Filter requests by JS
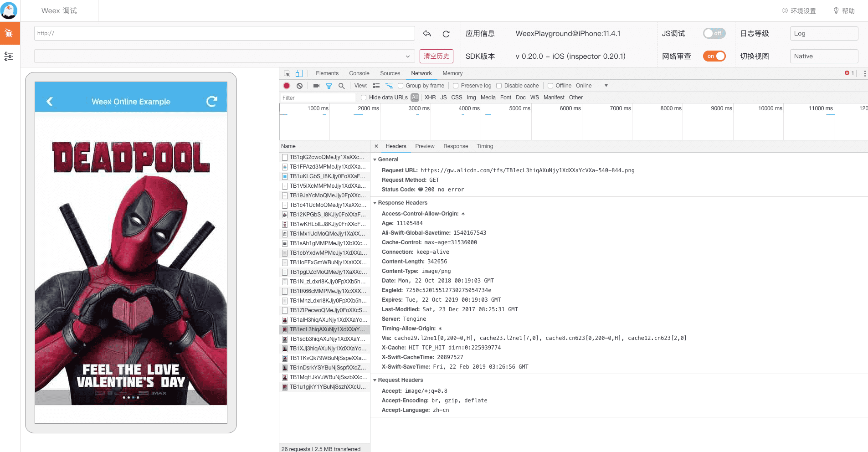868x452 pixels. [443, 98]
